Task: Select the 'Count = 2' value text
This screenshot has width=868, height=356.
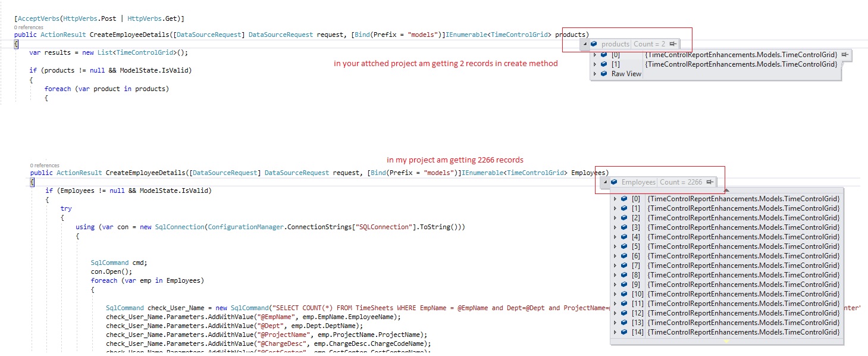Action: [650, 44]
